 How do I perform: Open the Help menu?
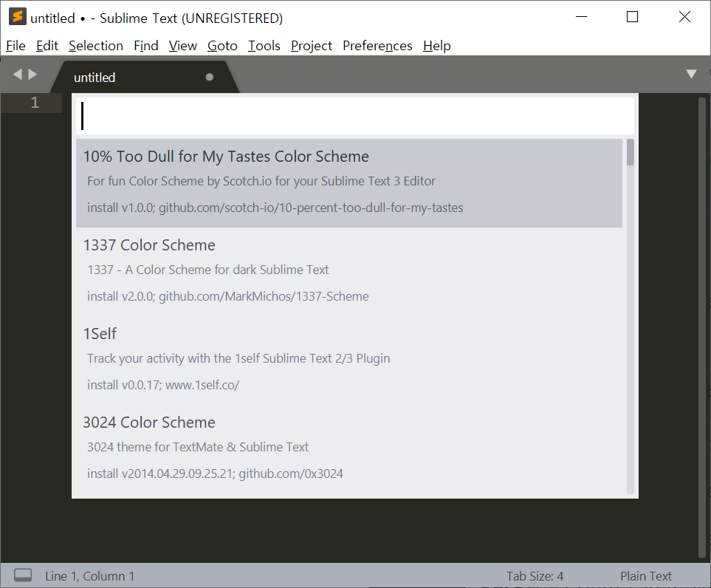click(436, 46)
